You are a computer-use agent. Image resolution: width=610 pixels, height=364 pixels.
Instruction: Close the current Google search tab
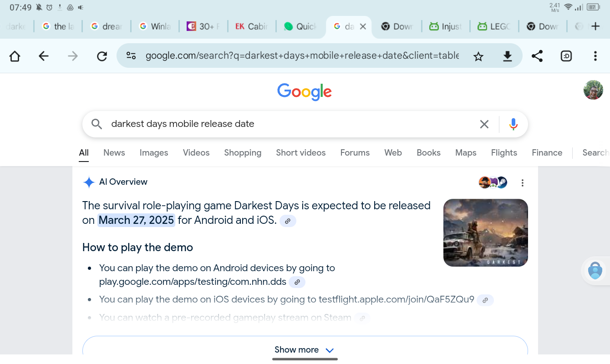363,26
